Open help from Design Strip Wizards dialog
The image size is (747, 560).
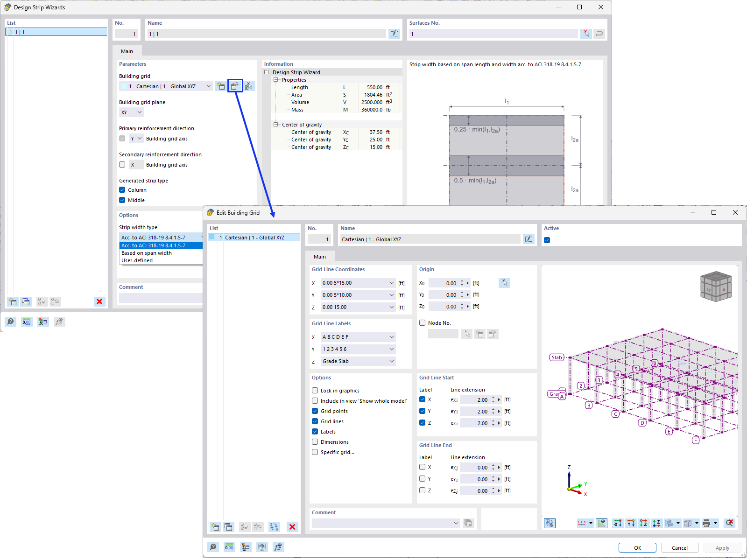point(10,321)
